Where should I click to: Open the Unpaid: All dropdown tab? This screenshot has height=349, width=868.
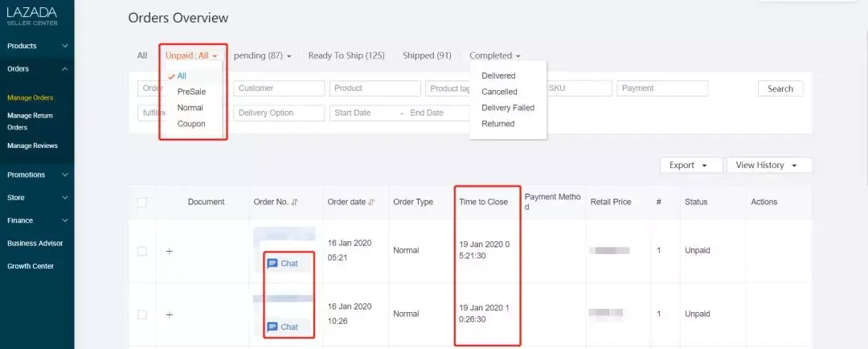(191, 55)
